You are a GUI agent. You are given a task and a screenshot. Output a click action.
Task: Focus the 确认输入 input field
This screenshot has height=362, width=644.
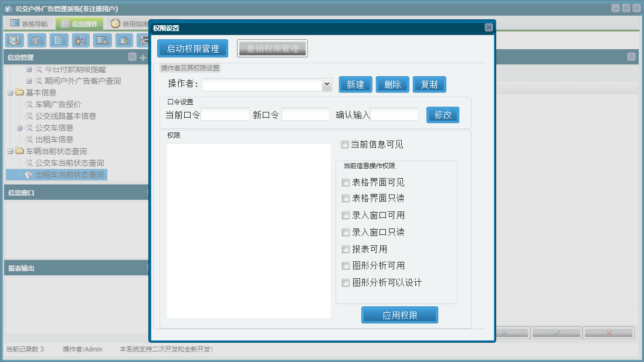pyautogui.click(x=394, y=114)
